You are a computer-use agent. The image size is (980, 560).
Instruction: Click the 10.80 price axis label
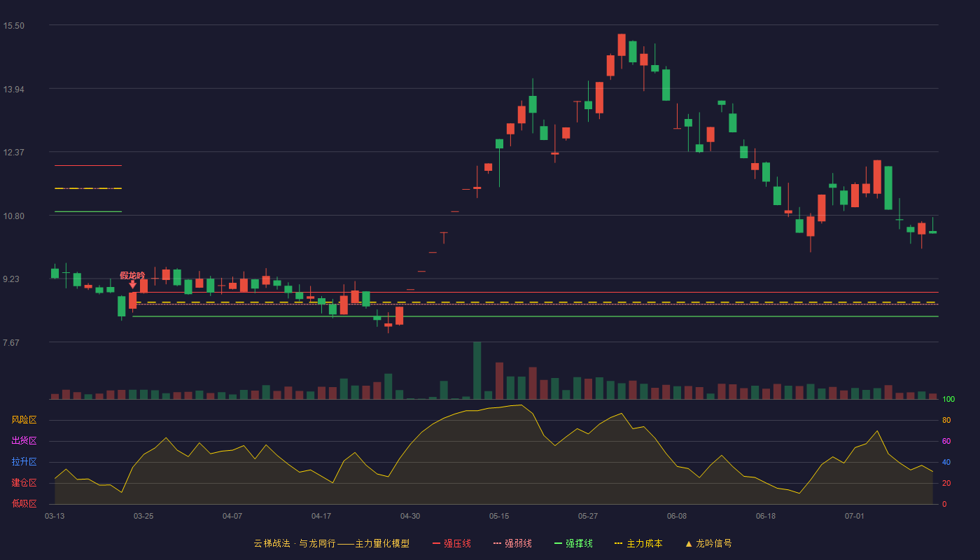coord(14,216)
